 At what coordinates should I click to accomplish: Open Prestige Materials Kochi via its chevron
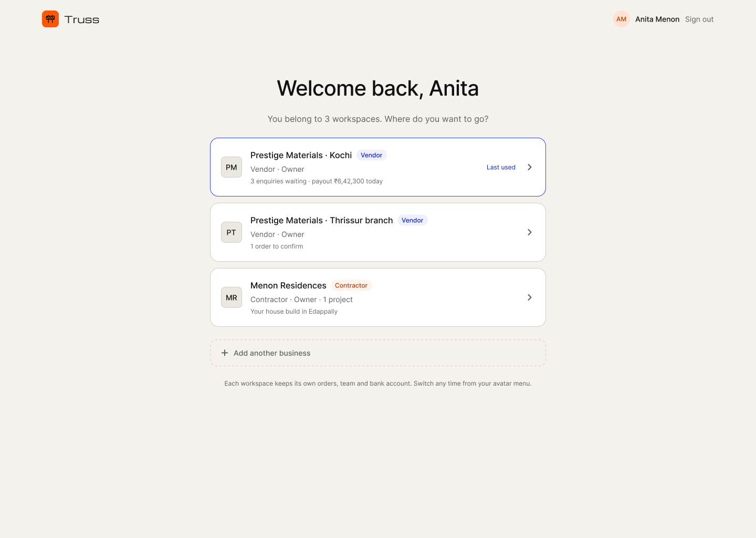tap(530, 167)
